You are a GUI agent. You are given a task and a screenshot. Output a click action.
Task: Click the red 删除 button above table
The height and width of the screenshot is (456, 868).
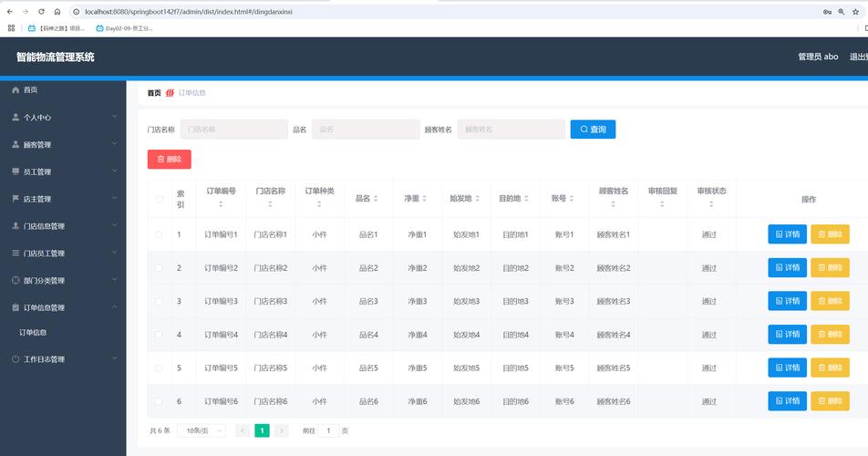click(x=170, y=160)
